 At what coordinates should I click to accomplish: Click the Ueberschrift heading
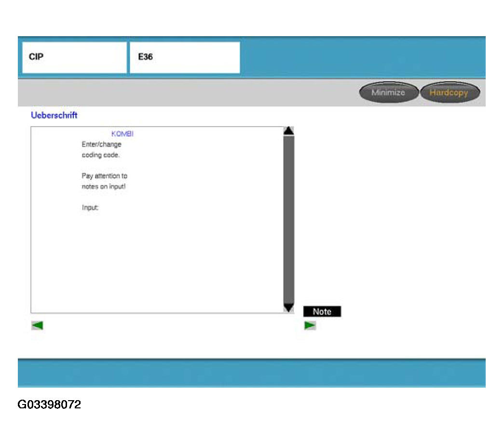[54, 115]
